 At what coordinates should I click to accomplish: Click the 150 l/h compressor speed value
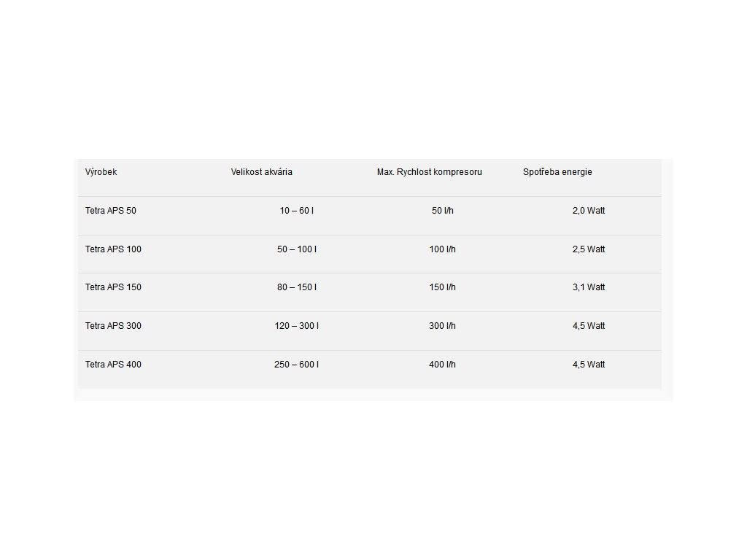443,287
